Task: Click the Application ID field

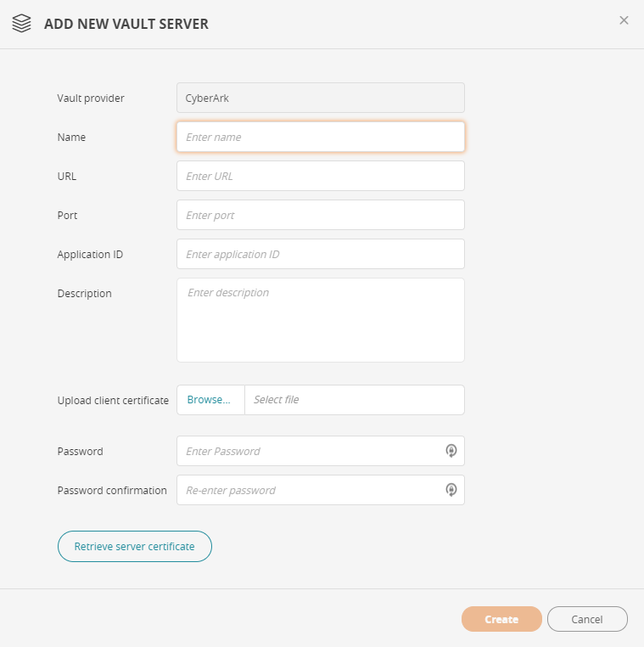Action: point(320,254)
